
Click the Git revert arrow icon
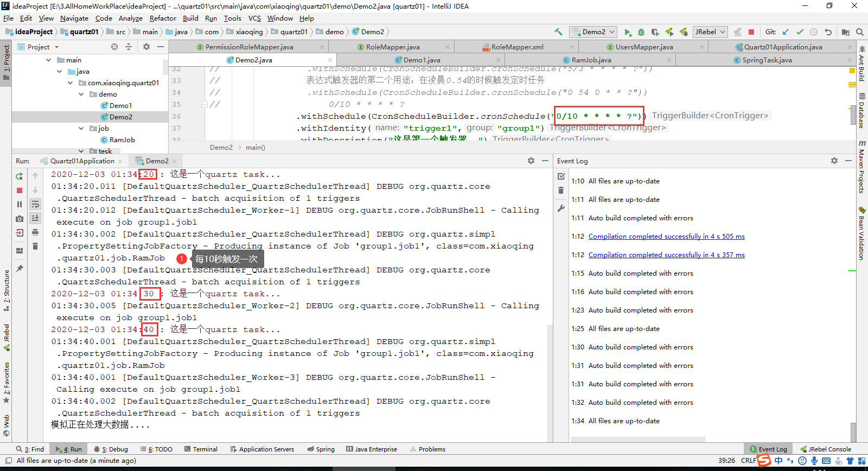tap(828, 32)
